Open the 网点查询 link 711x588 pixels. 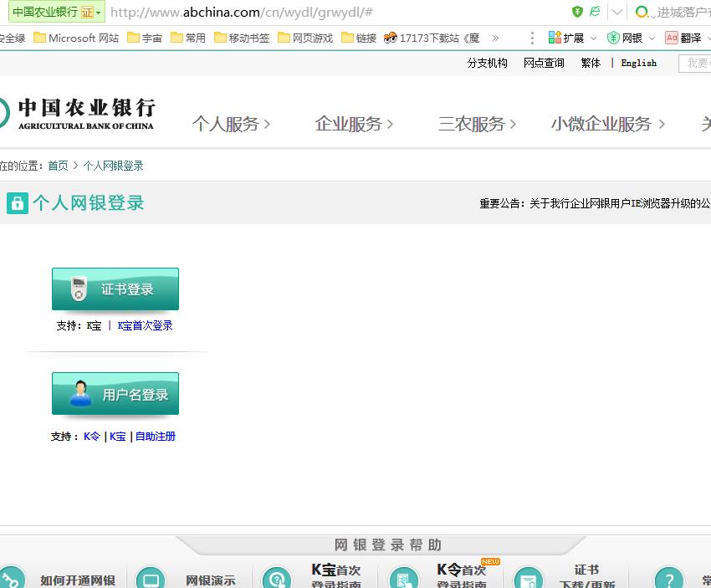pyautogui.click(x=544, y=63)
